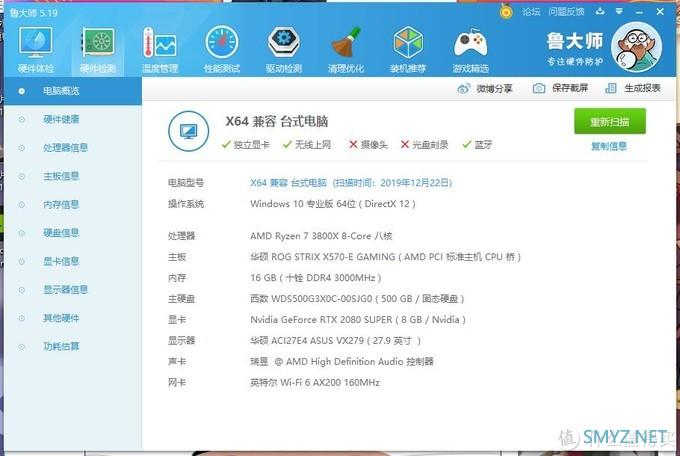Viewport: 680px width, 456px height.
Task: Select the 硬件检测 hardware detection icon
Action: click(98, 49)
